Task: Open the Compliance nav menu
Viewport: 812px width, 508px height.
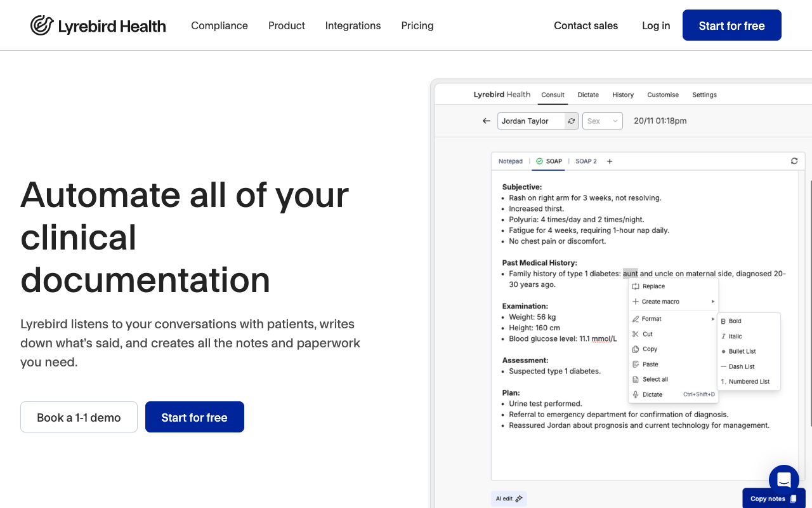Action: point(219,25)
